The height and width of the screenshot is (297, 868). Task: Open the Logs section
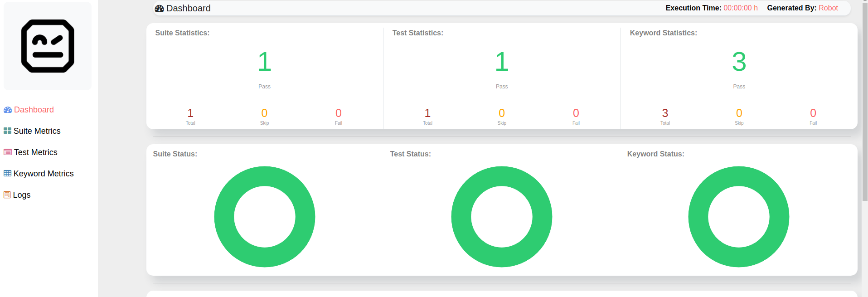(x=22, y=195)
